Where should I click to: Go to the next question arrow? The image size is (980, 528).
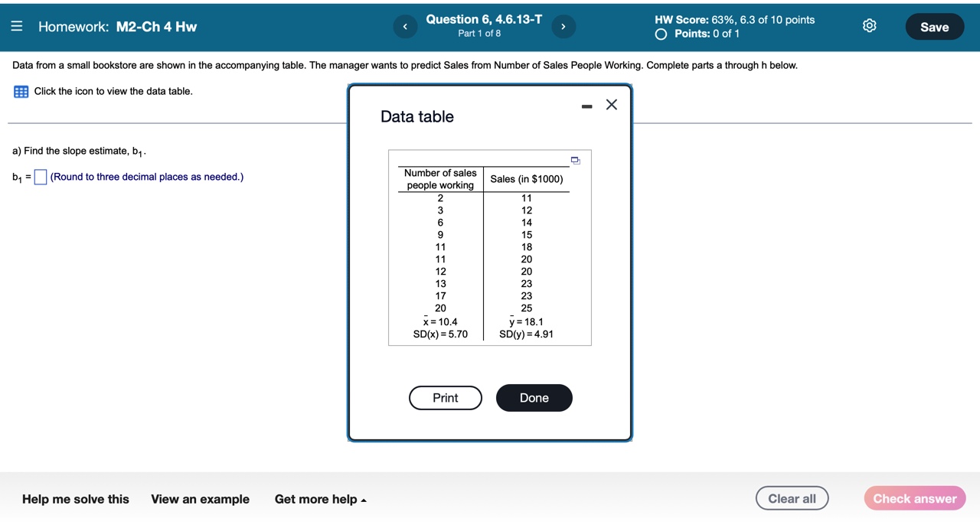coord(563,27)
